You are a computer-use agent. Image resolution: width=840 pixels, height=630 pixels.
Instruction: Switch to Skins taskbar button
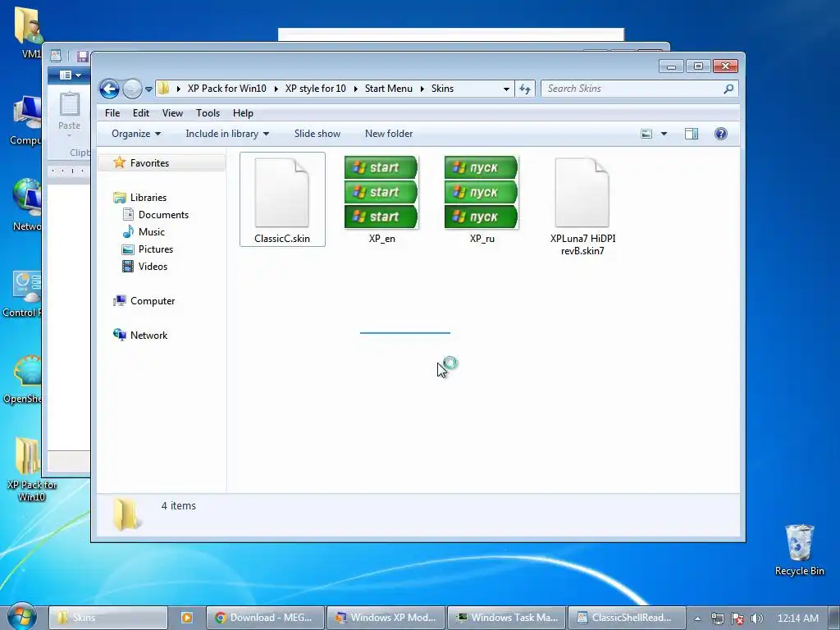click(x=108, y=618)
